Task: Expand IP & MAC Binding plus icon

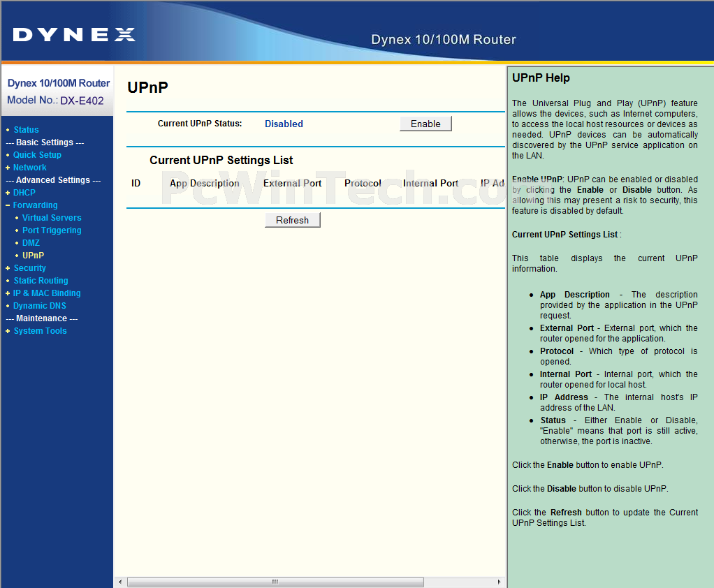Action: 8,293
